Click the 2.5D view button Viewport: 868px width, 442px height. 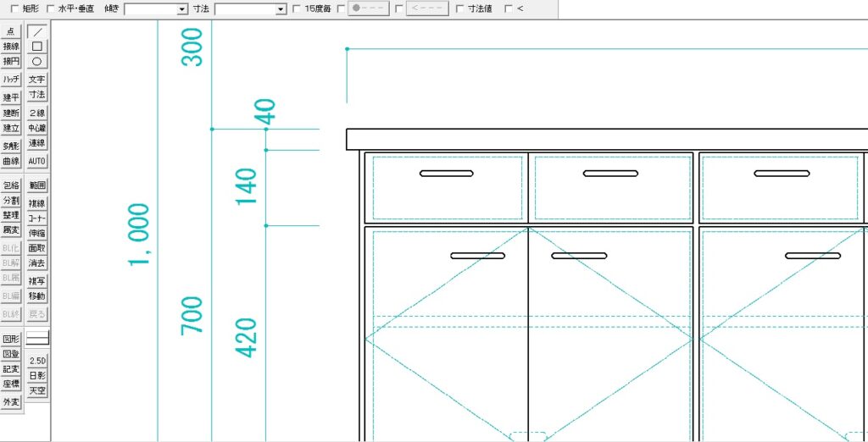[36, 361]
